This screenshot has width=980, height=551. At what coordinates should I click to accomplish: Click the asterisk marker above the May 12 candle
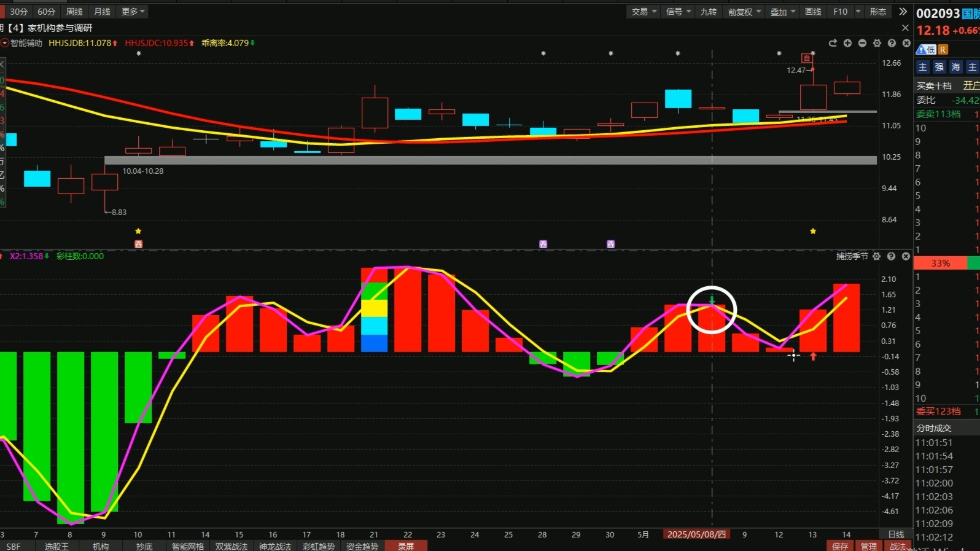[779, 54]
